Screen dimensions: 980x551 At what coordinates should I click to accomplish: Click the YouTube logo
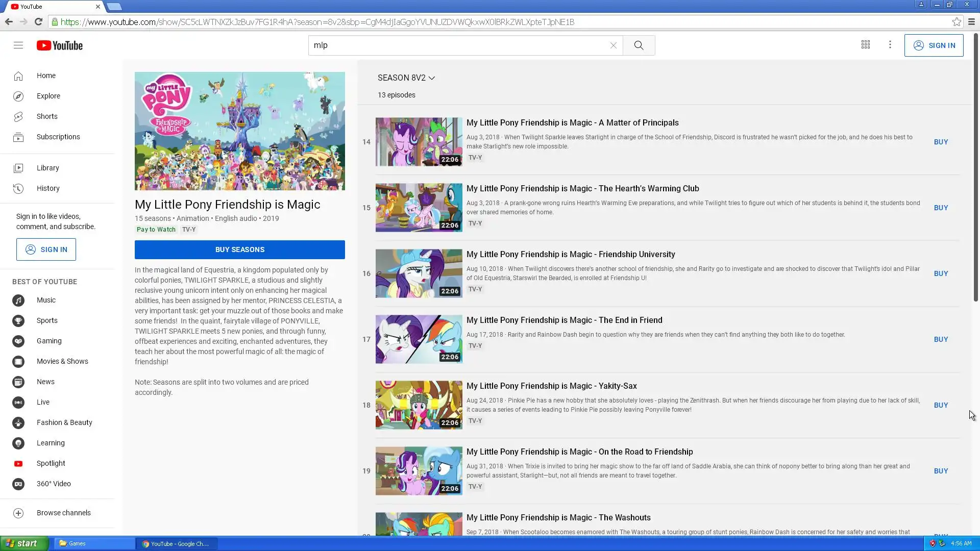coord(60,45)
